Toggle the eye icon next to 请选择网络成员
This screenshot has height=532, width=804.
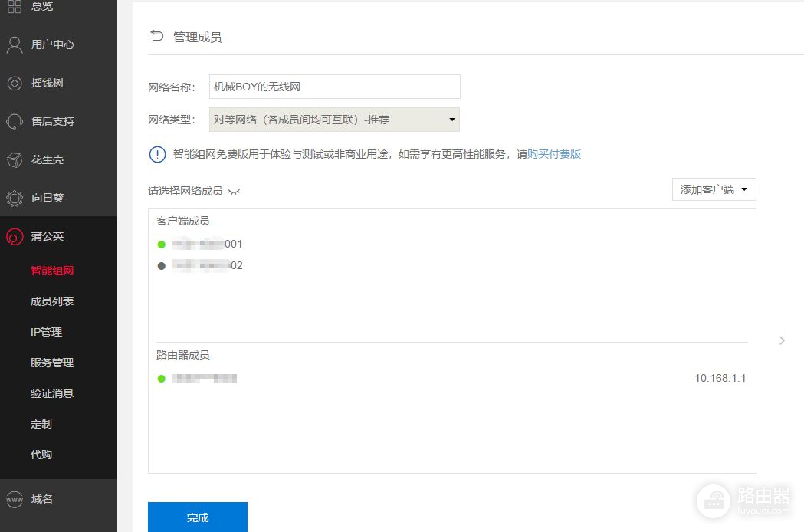coord(234,192)
